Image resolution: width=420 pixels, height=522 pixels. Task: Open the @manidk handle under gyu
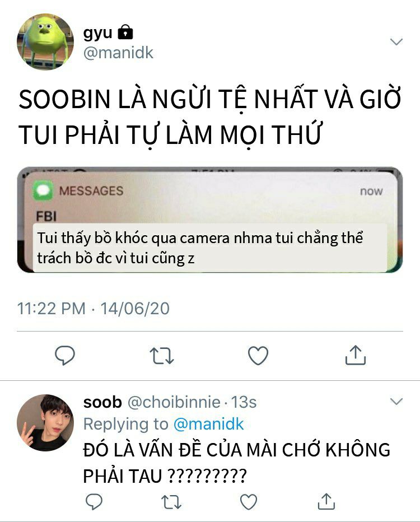click(x=118, y=53)
